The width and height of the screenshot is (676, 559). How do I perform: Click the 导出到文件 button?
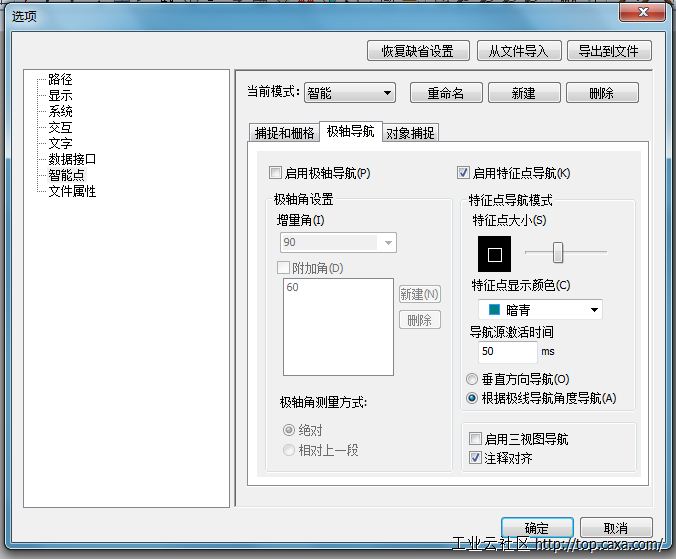[609, 51]
